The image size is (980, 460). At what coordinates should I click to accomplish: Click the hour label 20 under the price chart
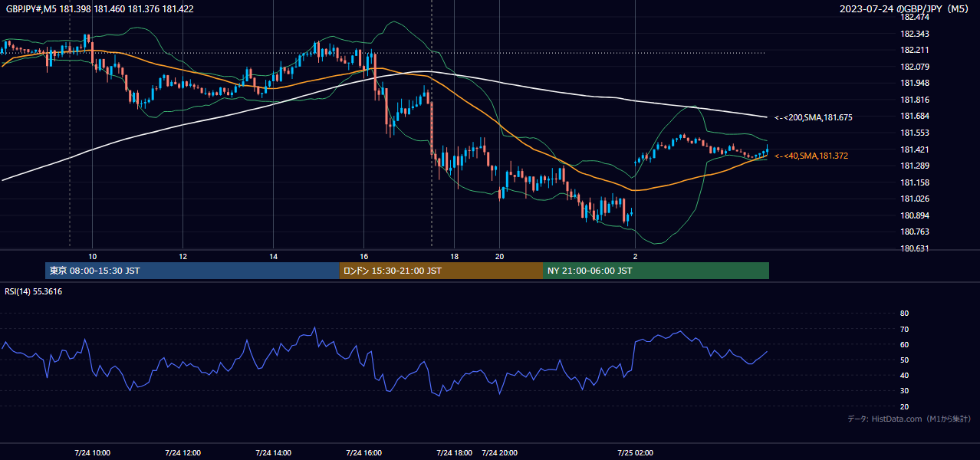pyautogui.click(x=499, y=257)
